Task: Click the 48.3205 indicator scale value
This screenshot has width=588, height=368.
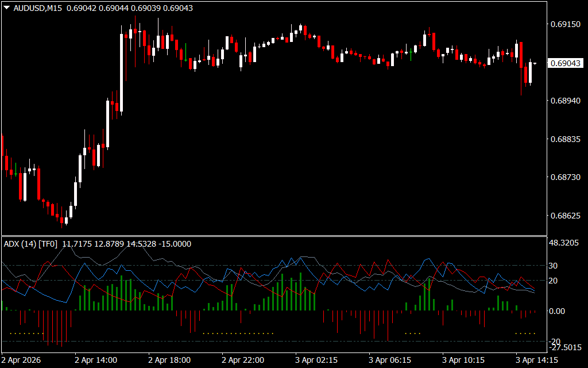Action: point(565,243)
